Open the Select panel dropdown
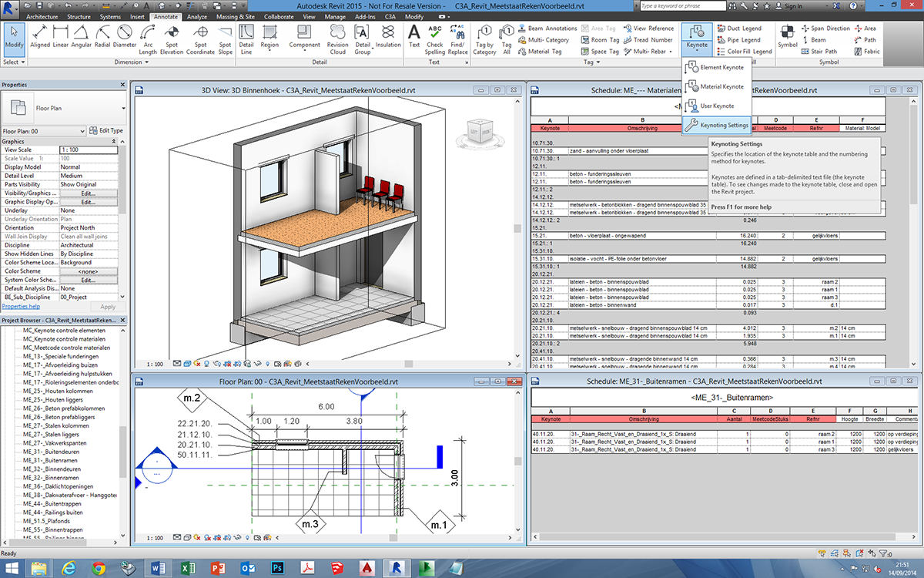 pos(14,62)
